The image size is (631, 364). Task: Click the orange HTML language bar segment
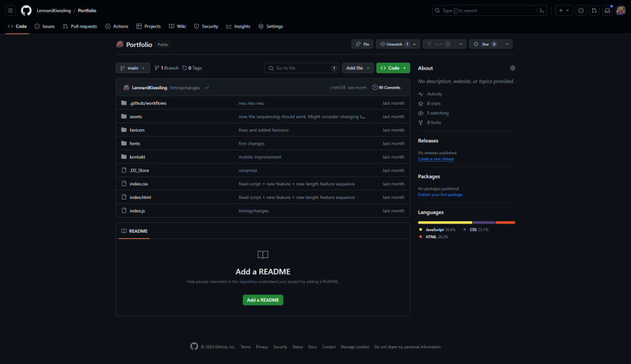click(x=505, y=222)
